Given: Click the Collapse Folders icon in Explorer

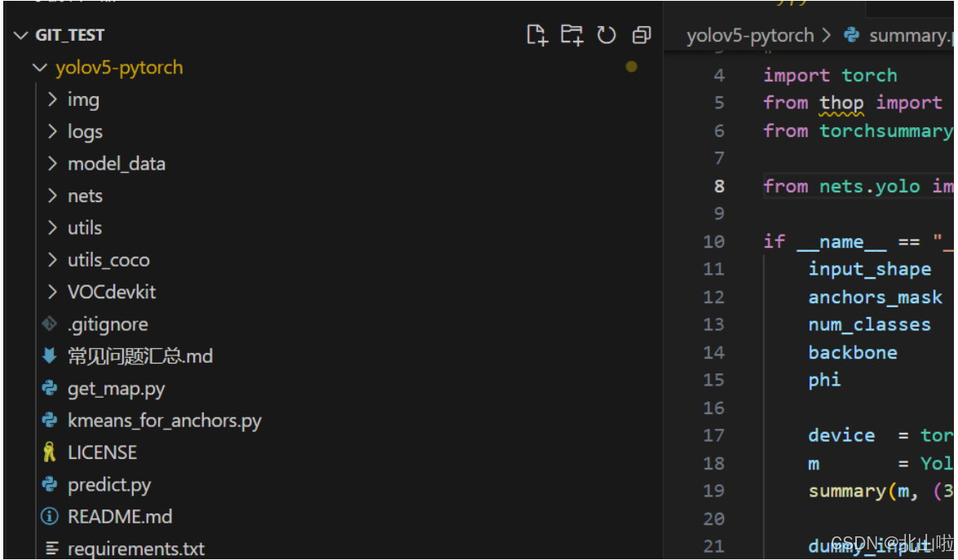Looking at the screenshot, I should (x=642, y=36).
